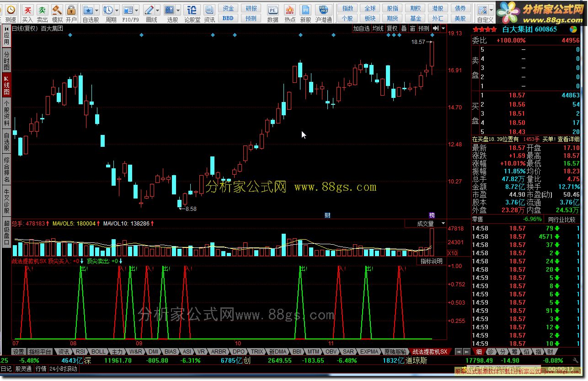The image size is (588, 381).
Task: Click the 数据 PE data icon
Action: [273, 10]
